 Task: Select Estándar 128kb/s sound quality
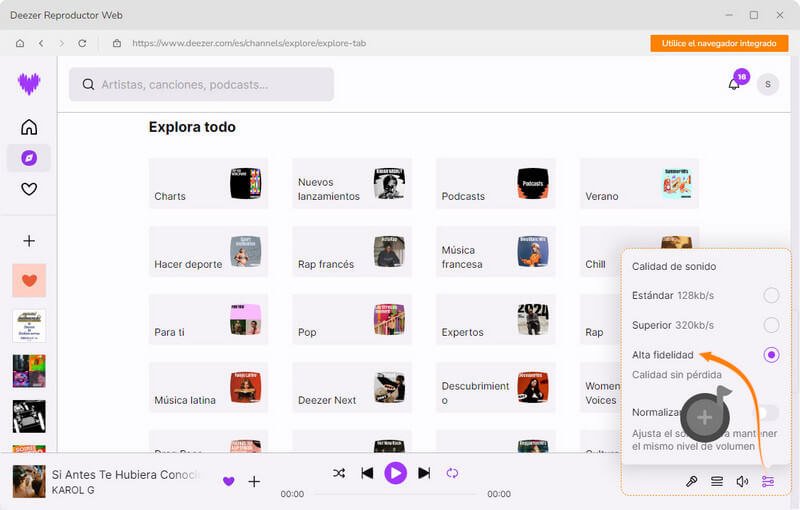[x=771, y=295]
